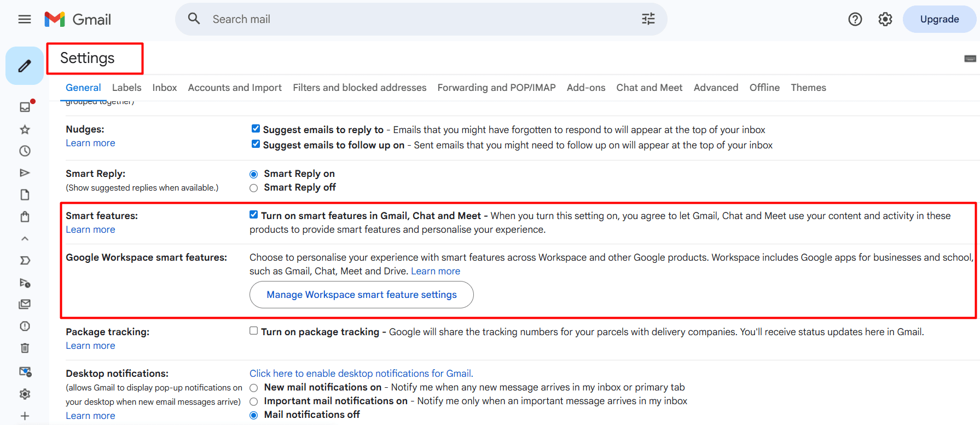Create new label with plus icon

25,416
